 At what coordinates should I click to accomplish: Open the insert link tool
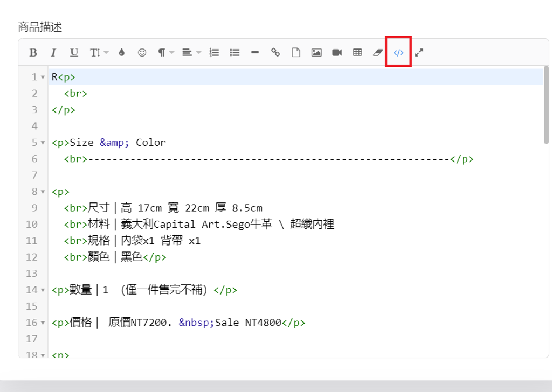pyautogui.click(x=275, y=52)
